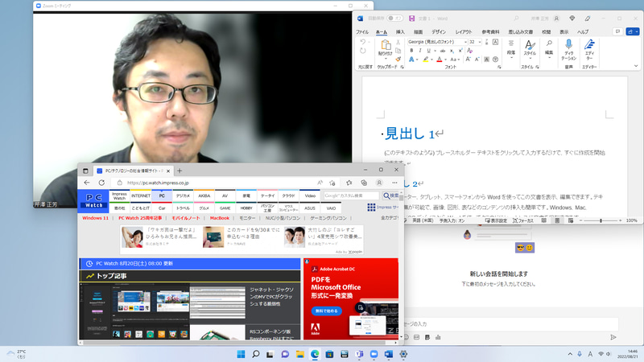Open the Windows Start button
This screenshot has width=644, height=362.
[x=241, y=354]
